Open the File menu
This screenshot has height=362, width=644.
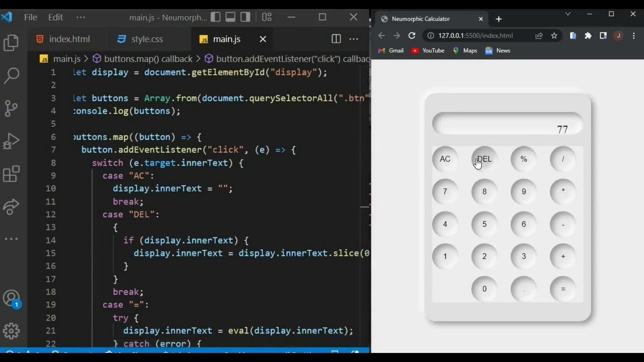coord(31,17)
